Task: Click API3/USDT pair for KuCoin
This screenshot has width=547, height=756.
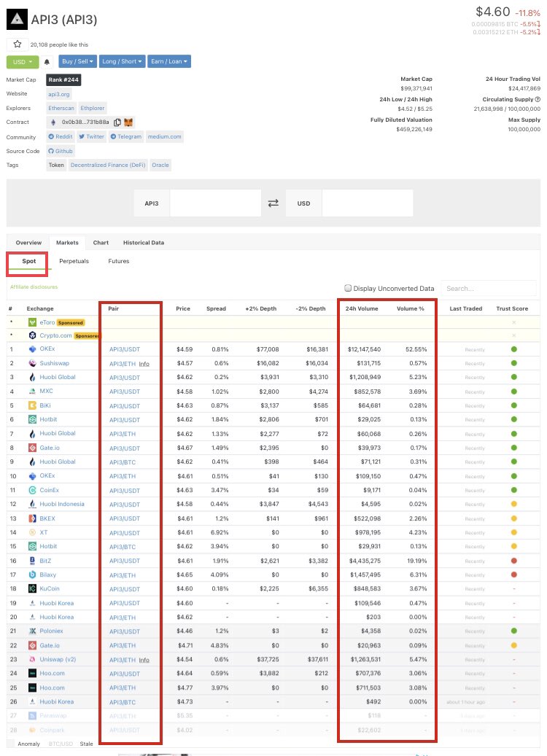Action: click(125, 589)
